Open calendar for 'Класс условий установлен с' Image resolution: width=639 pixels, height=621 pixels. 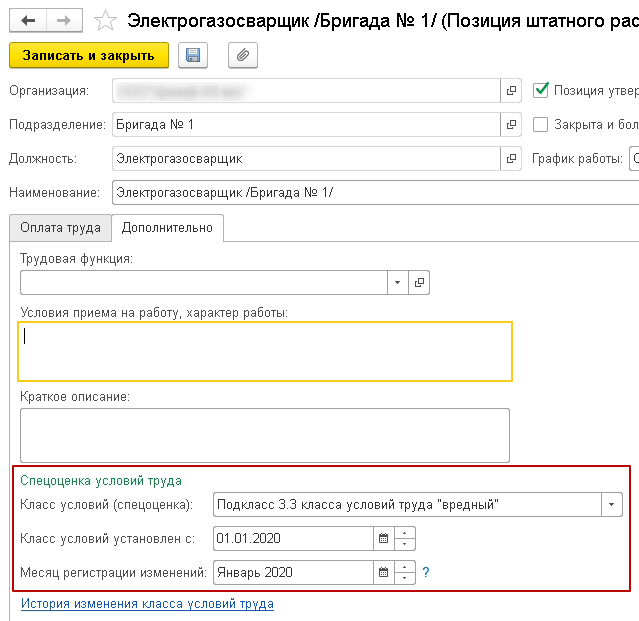(383, 539)
